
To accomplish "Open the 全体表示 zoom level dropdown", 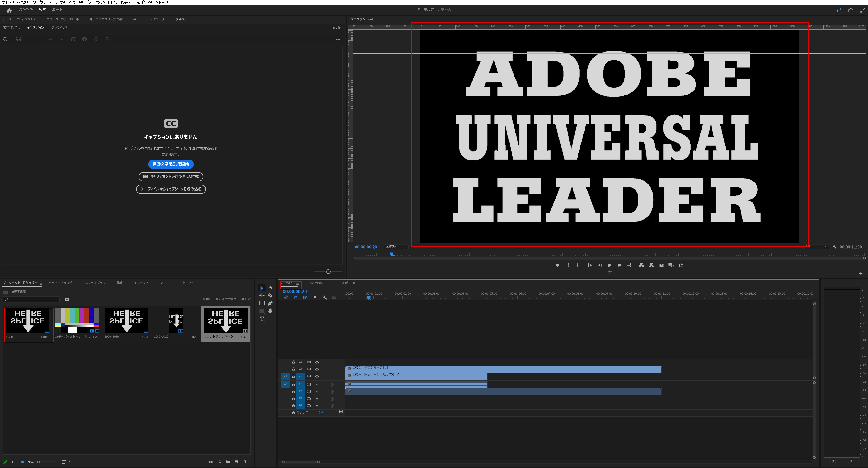I will [x=396, y=246].
